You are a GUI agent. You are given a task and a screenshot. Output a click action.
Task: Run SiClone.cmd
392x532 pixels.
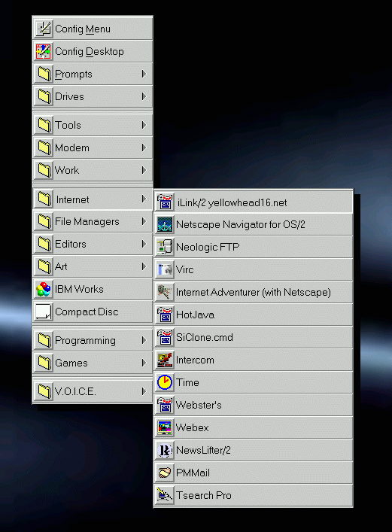[254, 337]
